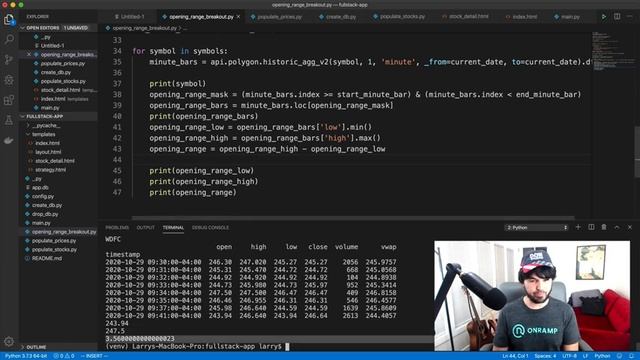Click the code minimap preview
Image resolution: width=640 pixels, height=360 pixels.
pos(613,51)
